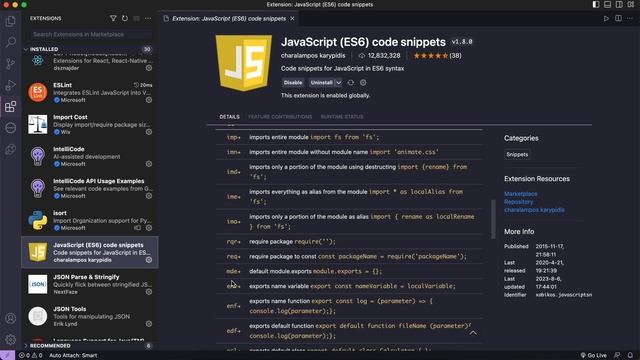Image resolution: width=640 pixels, height=360 pixels.
Task: Open errors and warnings status indicator
Action: [x=31, y=356]
